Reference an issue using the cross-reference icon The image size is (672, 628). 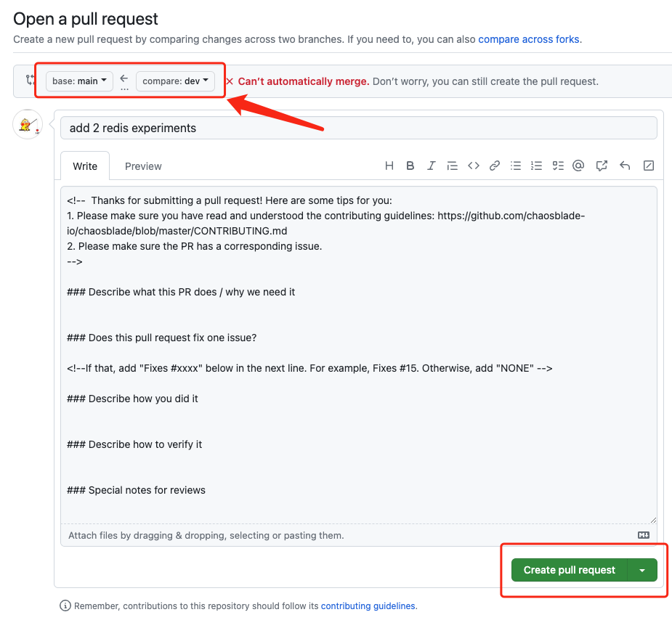coord(602,166)
